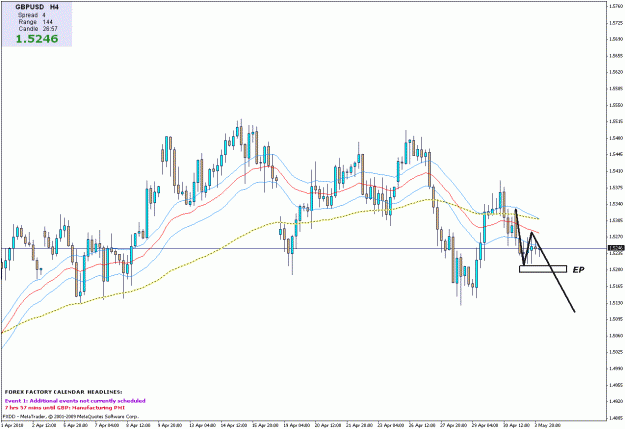Click the 'Candle' countdown timer line

point(38,29)
